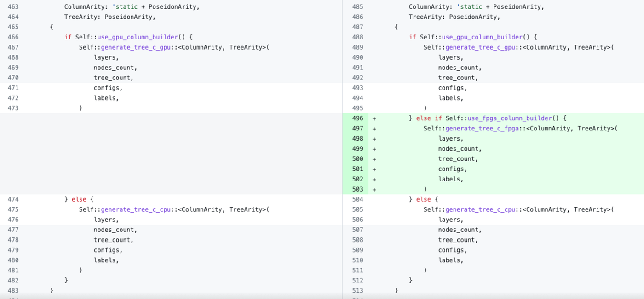Click ColumnArity text on left line 463

pos(84,7)
